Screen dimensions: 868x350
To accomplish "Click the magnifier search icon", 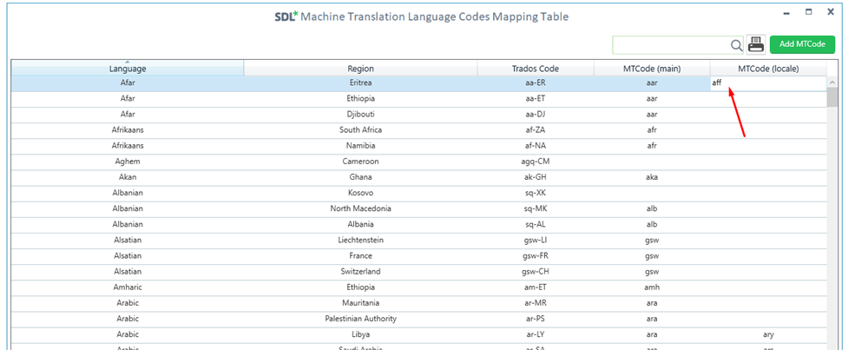I will click(x=736, y=45).
